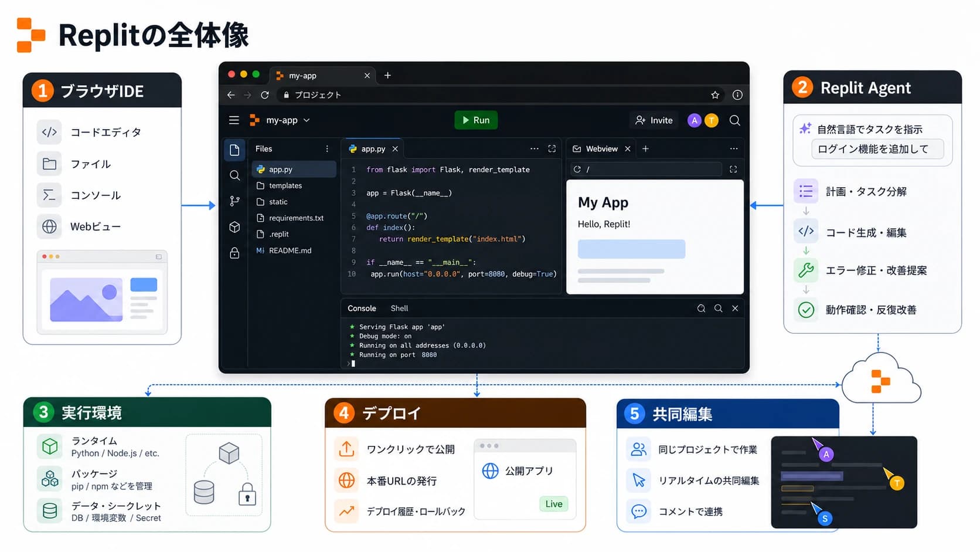The width and height of the screenshot is (980, 552).
Task: Open the search tool in the IDE left sidebar
Action: [234, 175]
